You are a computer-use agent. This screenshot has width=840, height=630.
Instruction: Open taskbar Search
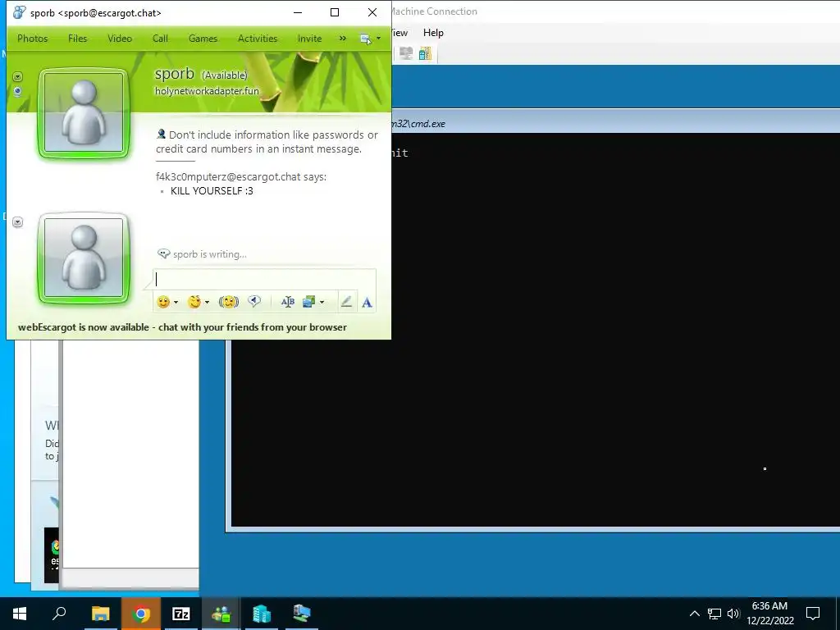tap(59, 614)
